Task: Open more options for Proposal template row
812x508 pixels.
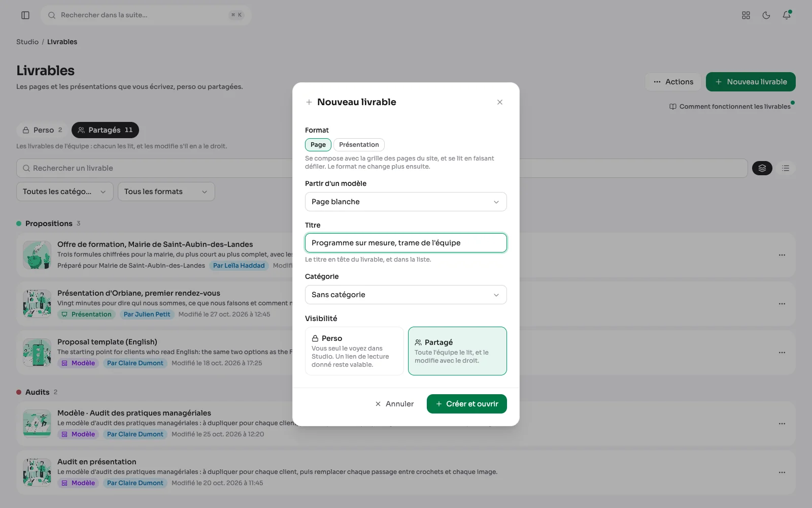Action: pos(782,353)
